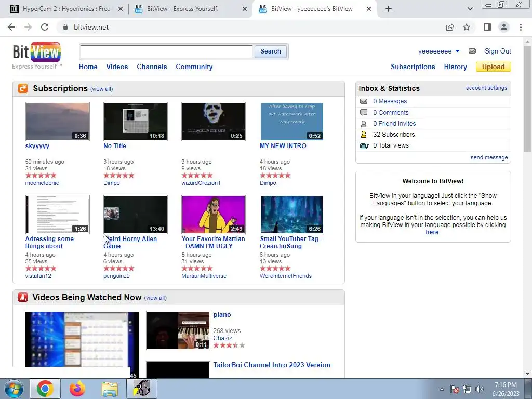This screenshot has height=399, width=532.
Task: Open TailorBoi Channel Intro 2023 Version link
Action: (272, 365)
